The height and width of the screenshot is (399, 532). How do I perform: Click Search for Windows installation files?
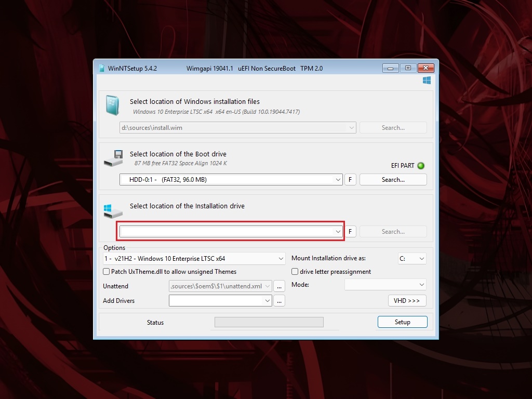[x=393, y=128]
